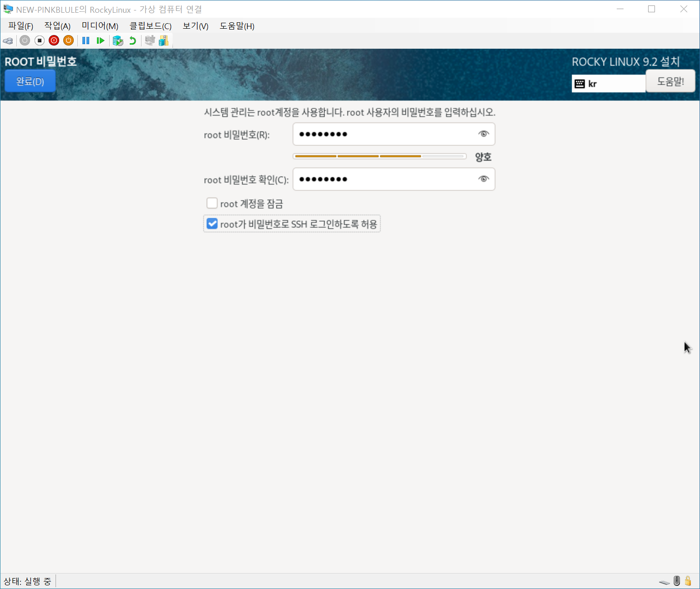The height and width of the screenshot is (589, 700).
Task: Open the 클립보드(C) menu
Action: (151, 26)
